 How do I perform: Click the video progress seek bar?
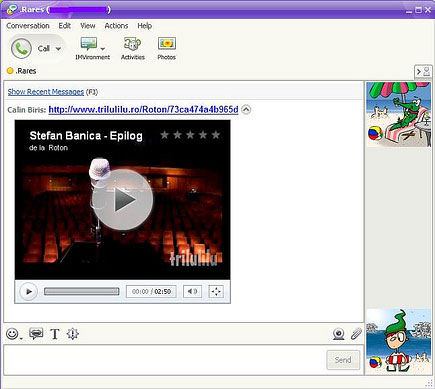coord(82,291)
